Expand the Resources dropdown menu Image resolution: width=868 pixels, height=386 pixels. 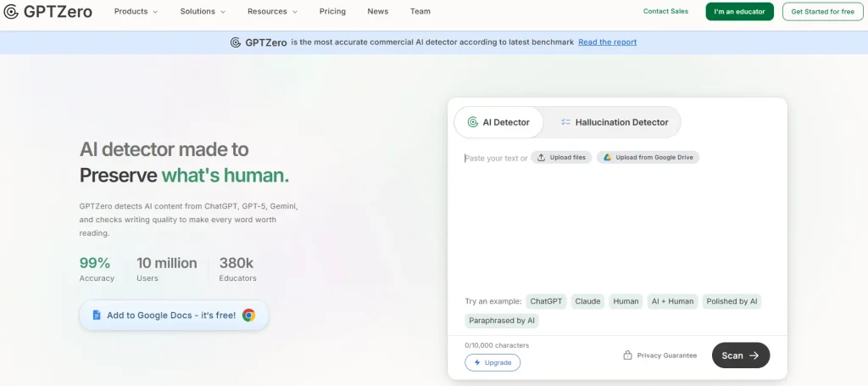(272, 11)
